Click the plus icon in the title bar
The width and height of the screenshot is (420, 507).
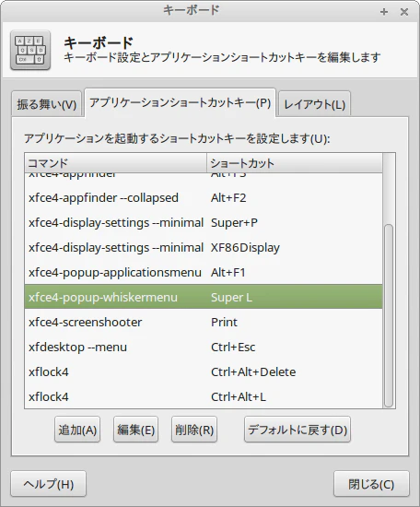384,12
